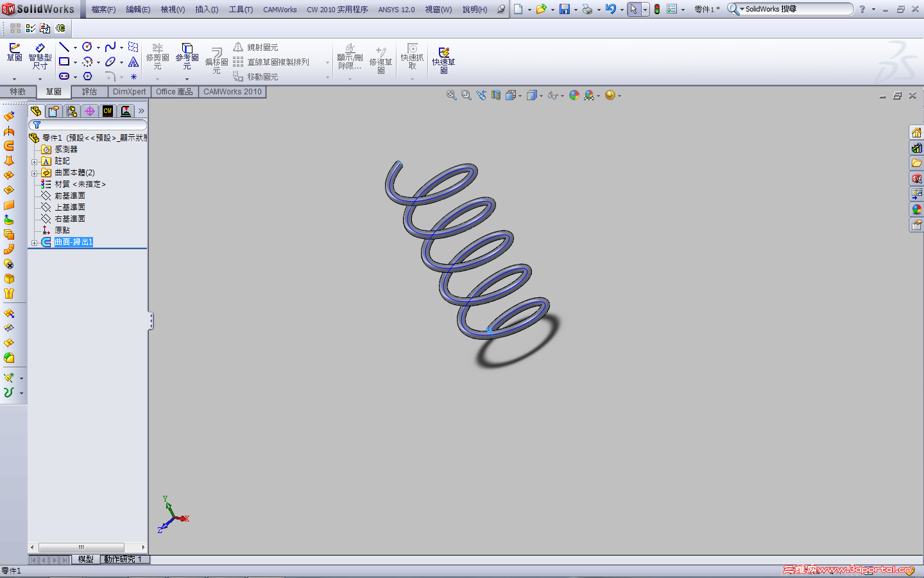Open the Edit Appearance color ball icon

(x=574, y=95)
